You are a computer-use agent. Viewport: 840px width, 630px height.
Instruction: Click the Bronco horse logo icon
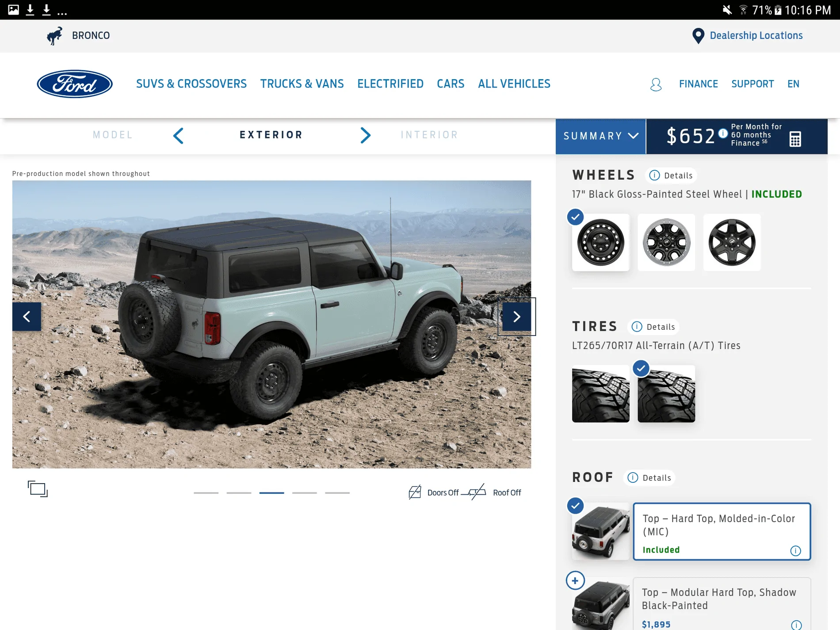click(x=55, y=36)
